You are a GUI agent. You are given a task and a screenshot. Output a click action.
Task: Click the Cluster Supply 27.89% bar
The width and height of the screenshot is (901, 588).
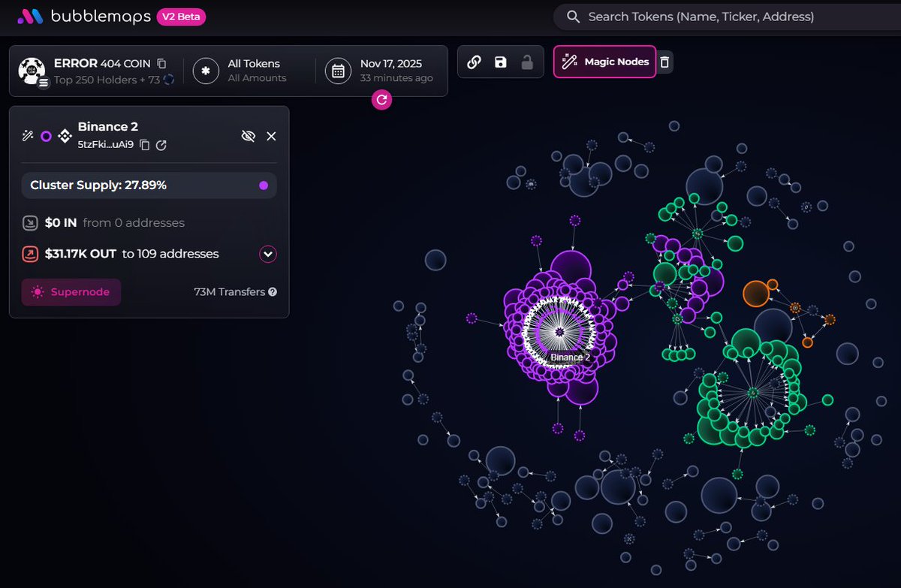pos(149,185)
